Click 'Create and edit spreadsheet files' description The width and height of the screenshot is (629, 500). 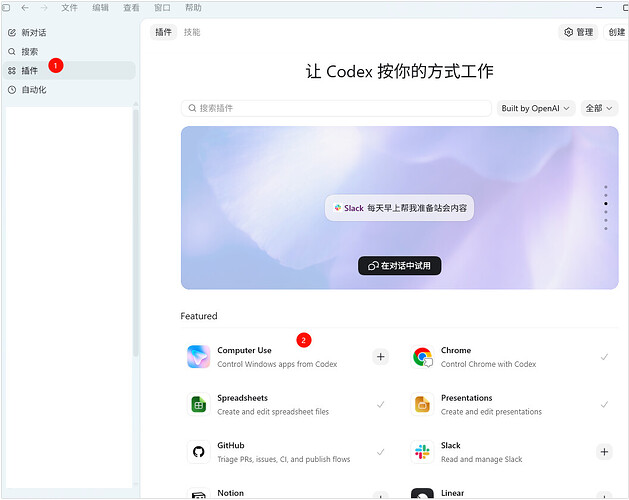point(273,412)
